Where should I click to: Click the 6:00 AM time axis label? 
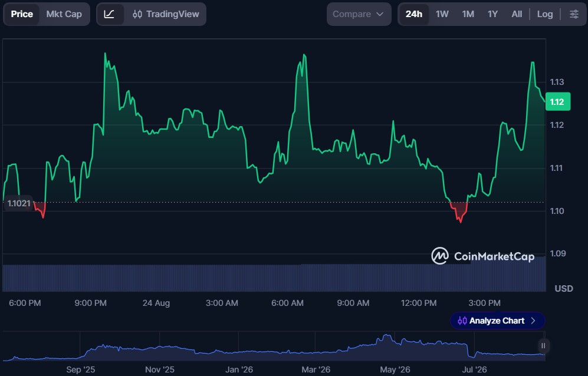coord(287,303)
